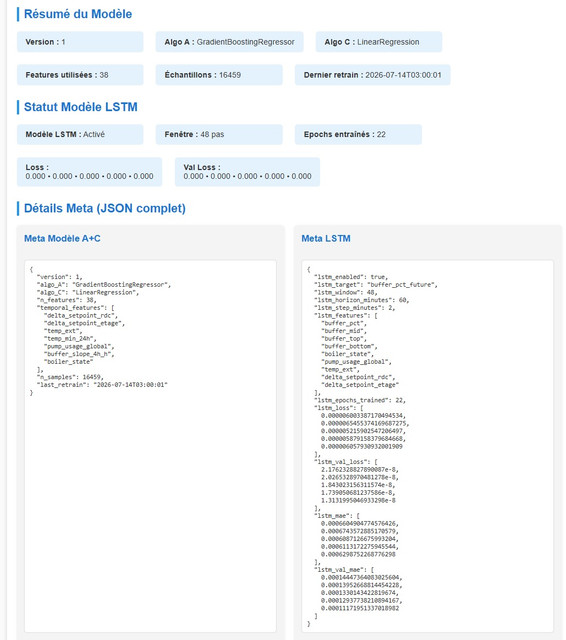This screenshot has width=566, height=640.
Task: Click the "lstm_loss" key line
Action: pyautogui.click(x=338, y=408)
